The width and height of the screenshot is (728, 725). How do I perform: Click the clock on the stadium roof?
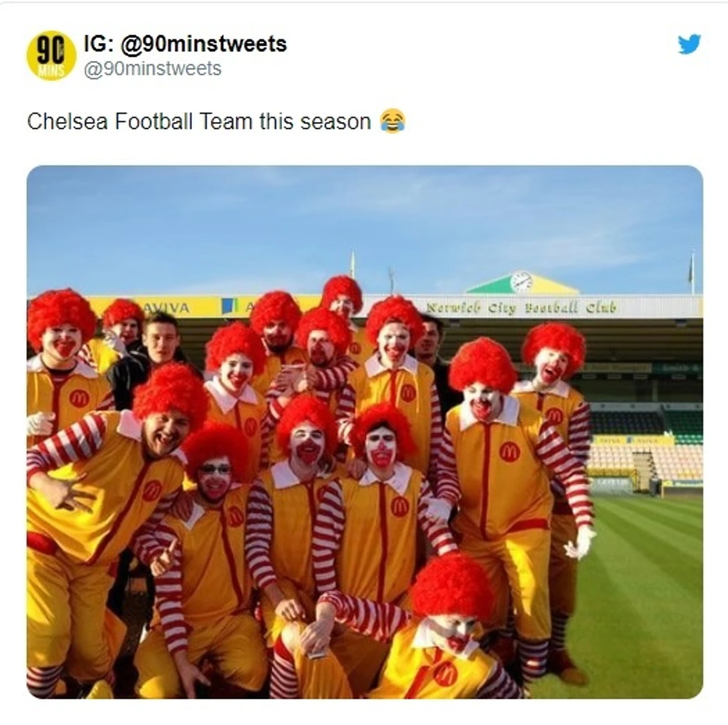[521, 282]
